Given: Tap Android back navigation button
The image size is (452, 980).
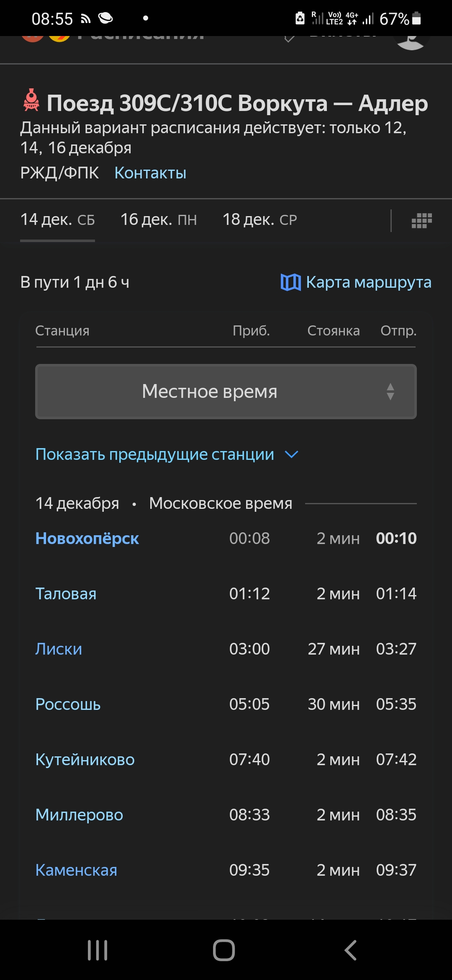Looking at the screenshot, I should tap(351, 950).
